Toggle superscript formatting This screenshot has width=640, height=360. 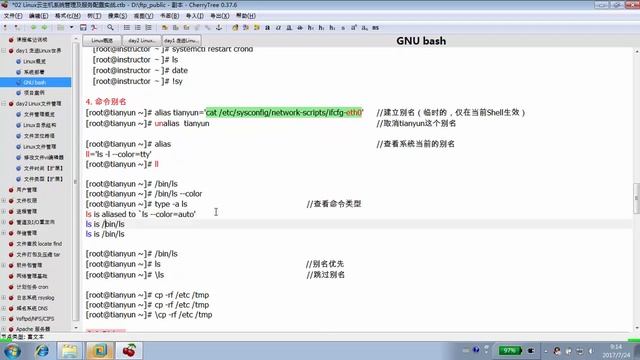(354, 28)
